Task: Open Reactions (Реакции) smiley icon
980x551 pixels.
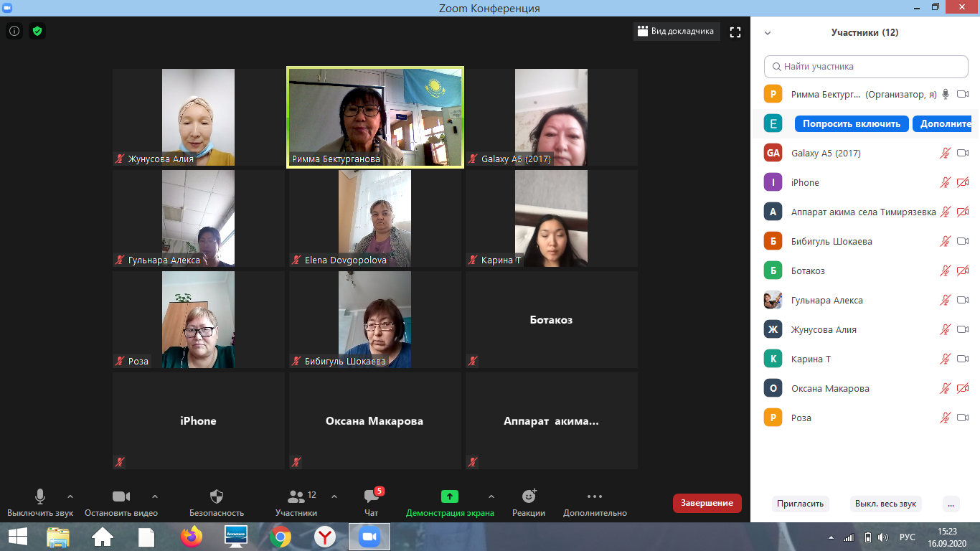Action: (x=529, y=496)
